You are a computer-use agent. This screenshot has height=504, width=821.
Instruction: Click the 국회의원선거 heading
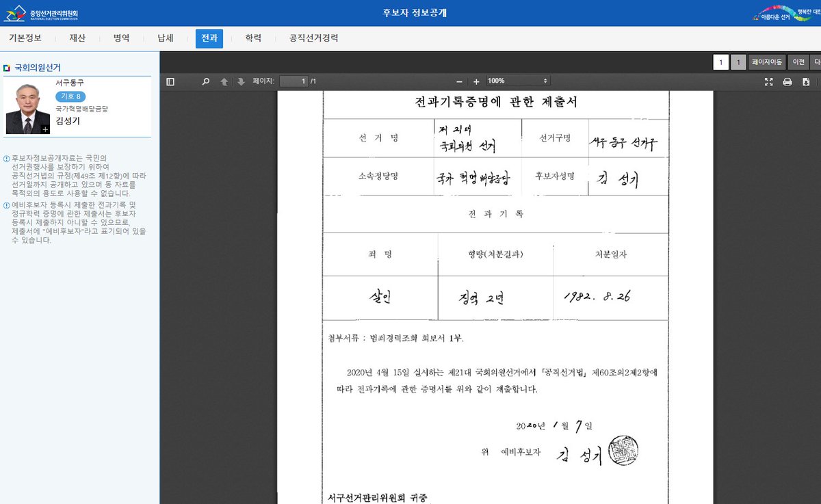pyautogui.click(x=38, y=68)
